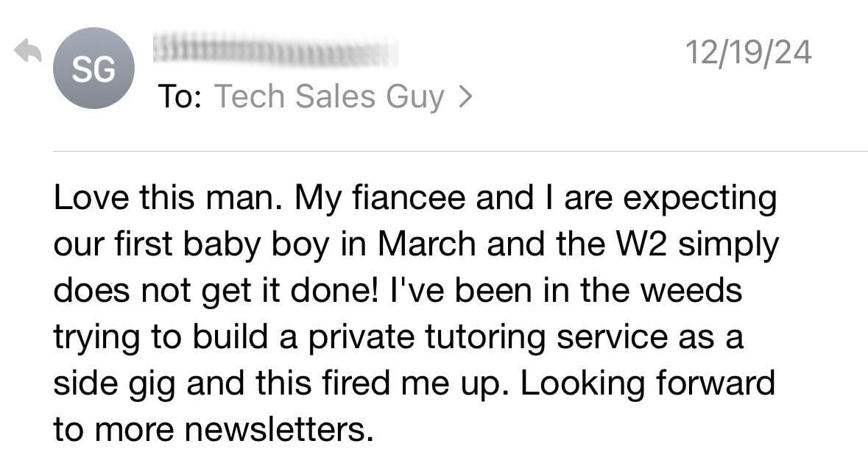
Task: Click the 12/19/24 date stamp
Action: click(749, 52)
